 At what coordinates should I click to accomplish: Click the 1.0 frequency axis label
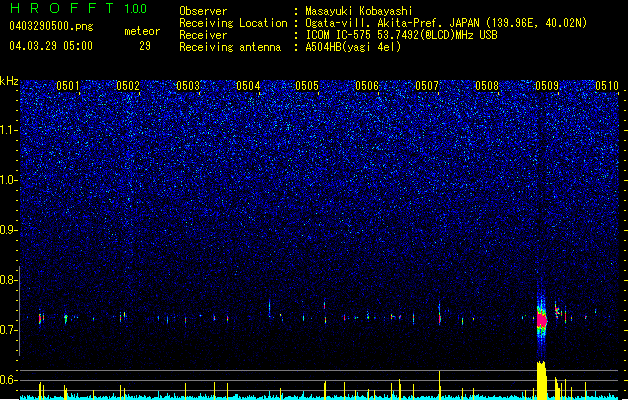(9, 180)
